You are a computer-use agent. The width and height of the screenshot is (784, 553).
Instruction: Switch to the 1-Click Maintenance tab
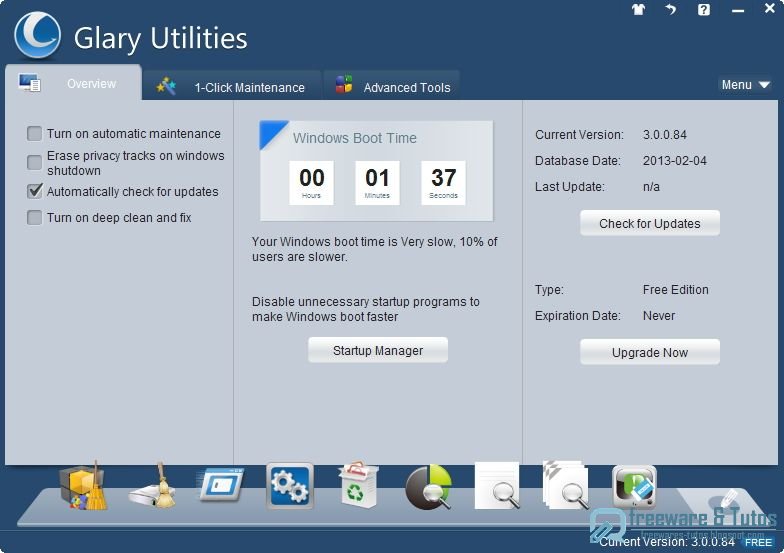232,86
